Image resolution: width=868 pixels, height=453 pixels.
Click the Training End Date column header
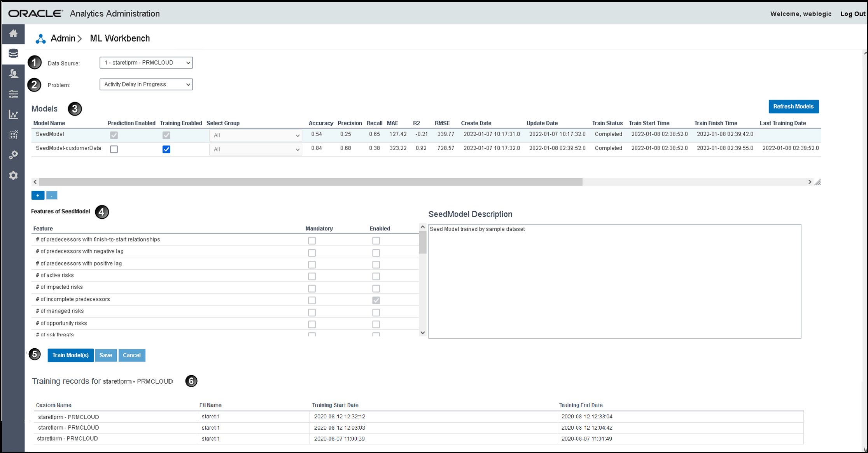click(x=581, y=405)
